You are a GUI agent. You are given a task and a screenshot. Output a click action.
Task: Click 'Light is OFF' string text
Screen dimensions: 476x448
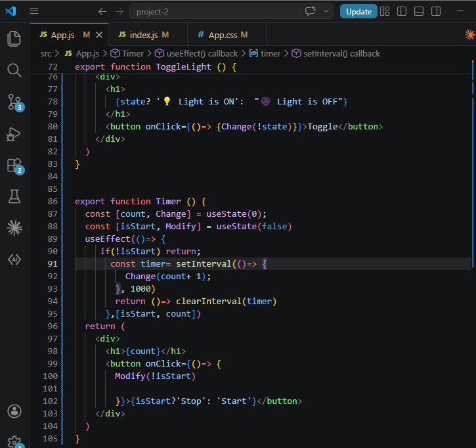tap(307, 101)
